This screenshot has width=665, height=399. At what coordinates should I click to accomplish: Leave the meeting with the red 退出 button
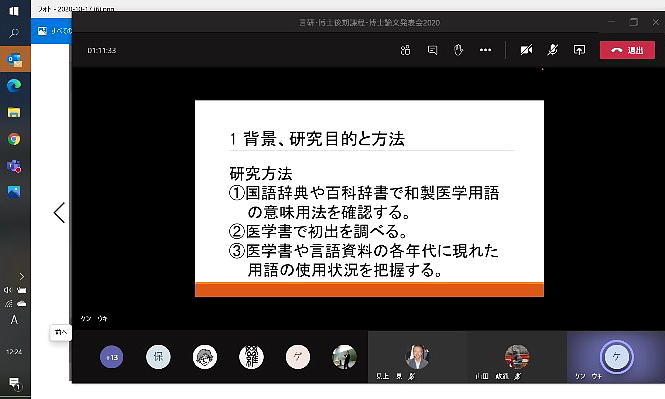click(x=627, y=50)
